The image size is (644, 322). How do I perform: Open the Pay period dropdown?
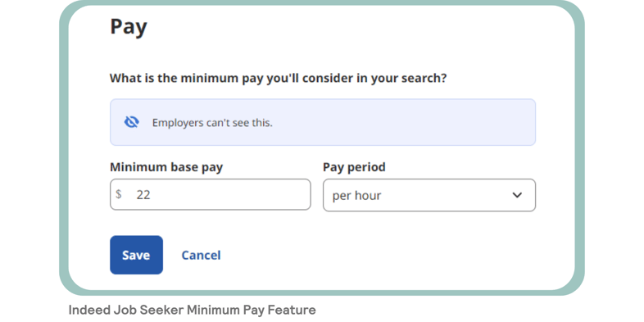click(429, 195)
